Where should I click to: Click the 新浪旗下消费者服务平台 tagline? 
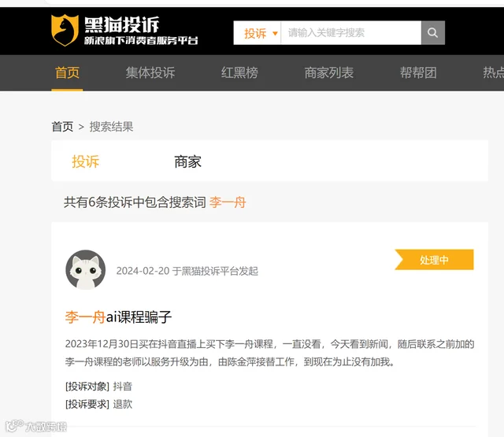[141, 40]
